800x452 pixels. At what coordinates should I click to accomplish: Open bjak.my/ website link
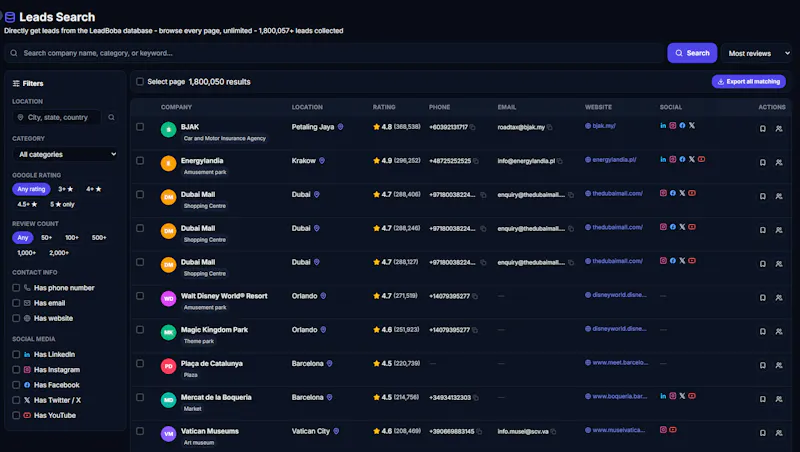pos(604,126)
